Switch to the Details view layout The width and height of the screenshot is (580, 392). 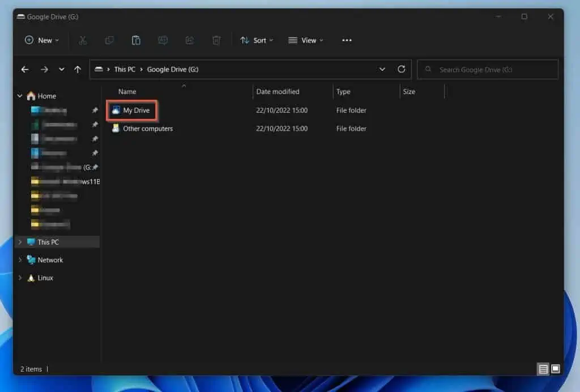[543, 369]
